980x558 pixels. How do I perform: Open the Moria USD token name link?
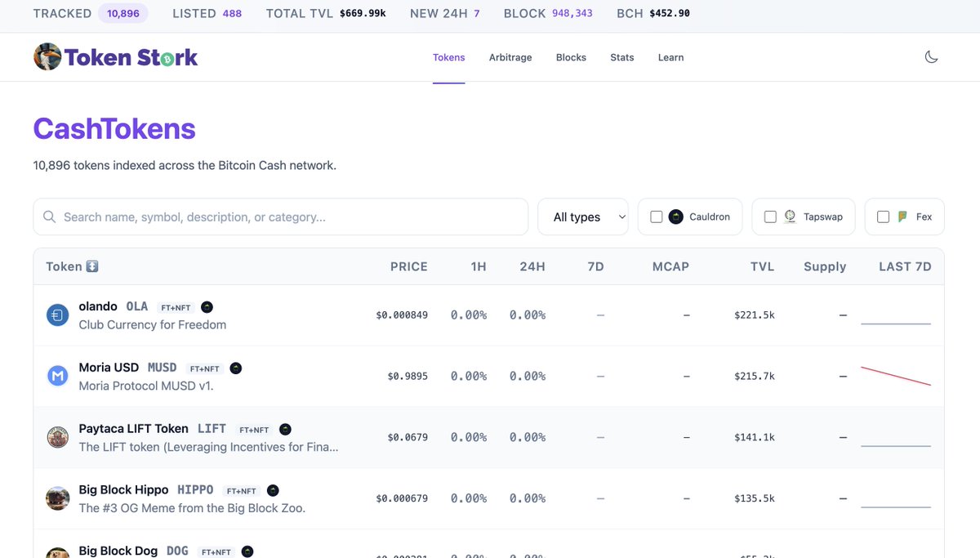109,368
